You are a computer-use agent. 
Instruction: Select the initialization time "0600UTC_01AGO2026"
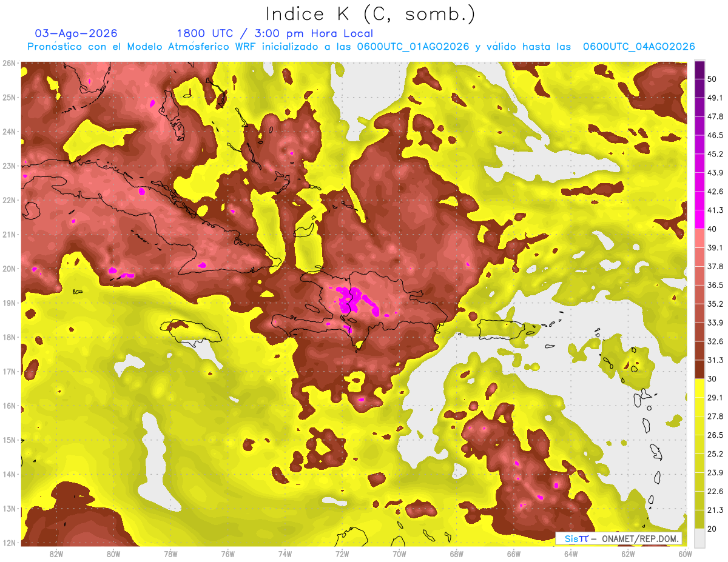[x=413, y=47]
